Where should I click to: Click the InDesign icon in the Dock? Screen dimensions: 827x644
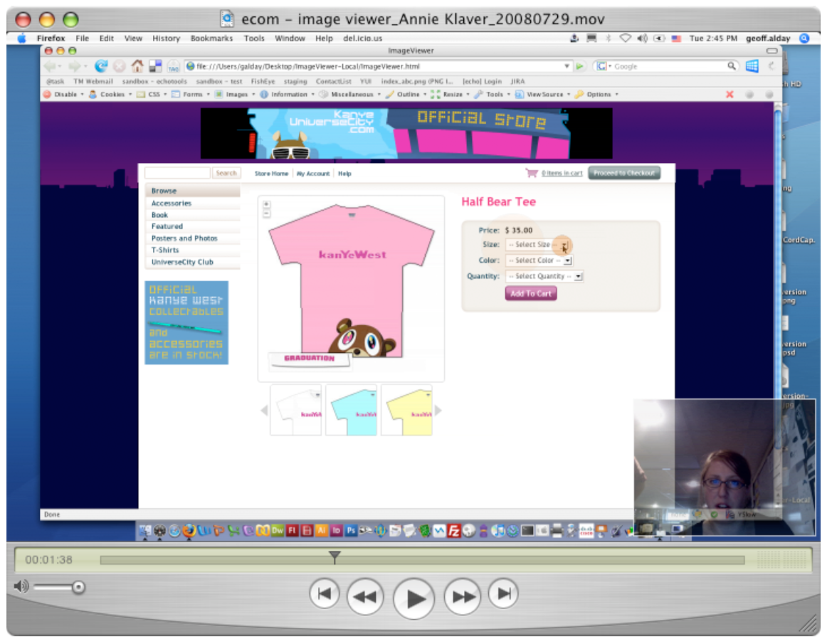pos(336,531)
